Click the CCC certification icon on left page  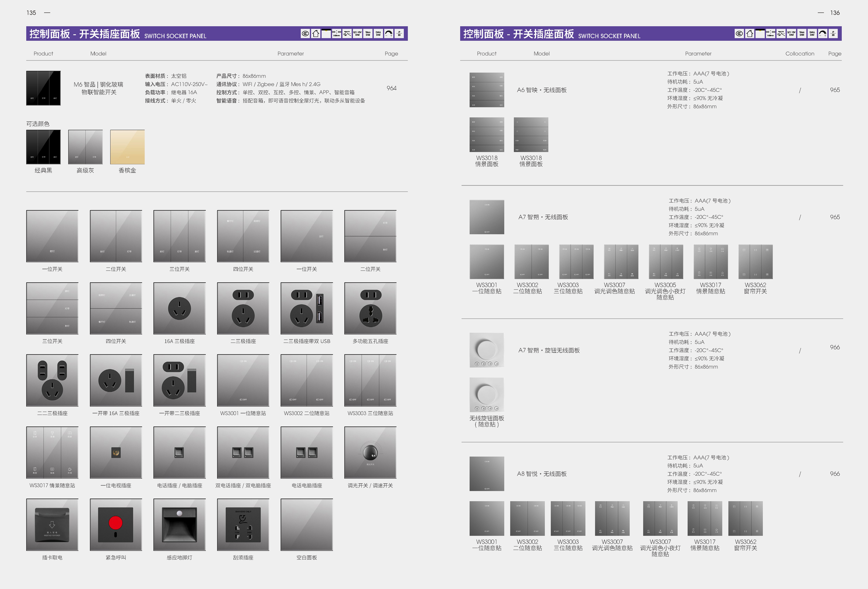306,34
